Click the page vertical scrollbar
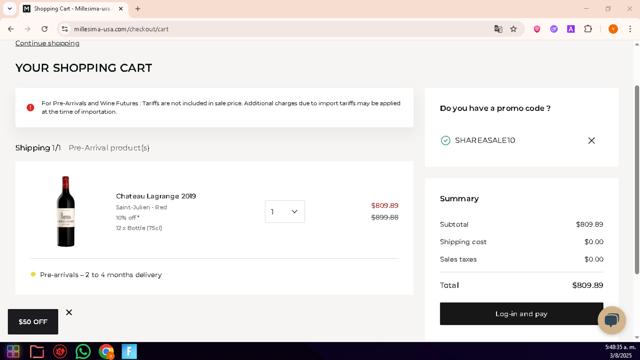Image resolution: width=640 pixels, height=360 pixels. coord(637,180)
